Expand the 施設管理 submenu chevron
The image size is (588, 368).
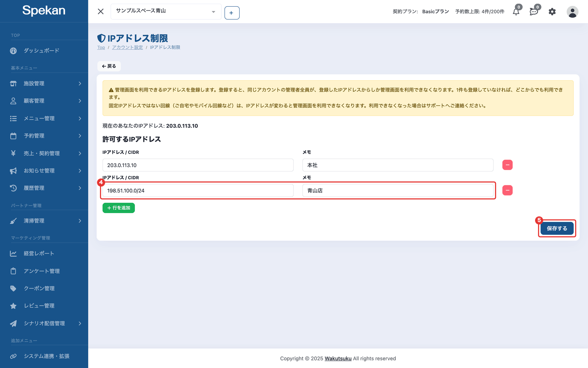pyautogui.click(x=80, y=84)
